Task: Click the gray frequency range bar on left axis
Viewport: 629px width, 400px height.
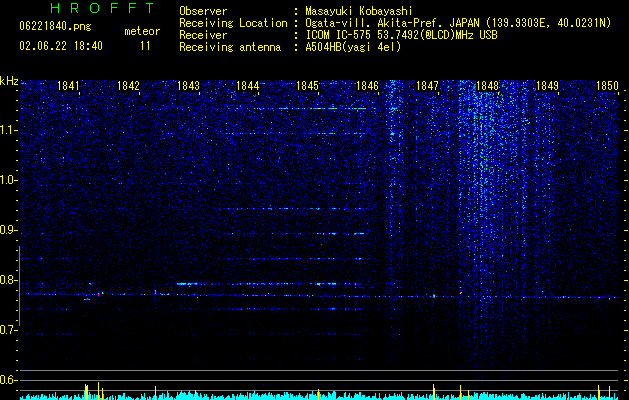Action: (x=20, y=285)
